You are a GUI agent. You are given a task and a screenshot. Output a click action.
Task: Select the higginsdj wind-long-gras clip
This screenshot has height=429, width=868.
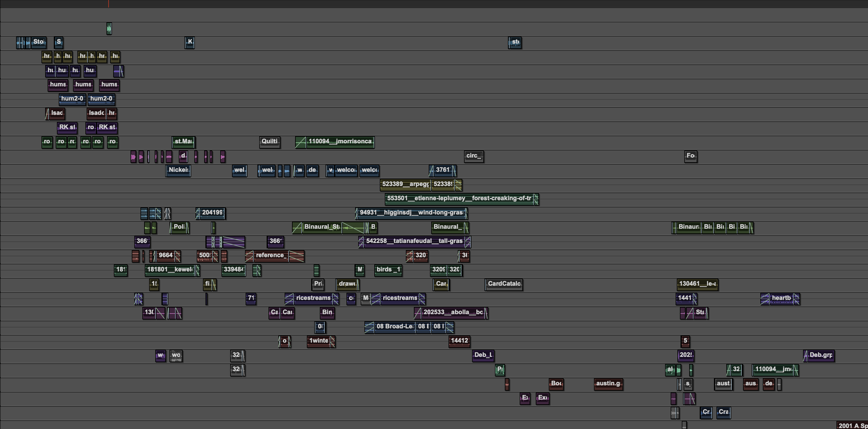point(411,213)
